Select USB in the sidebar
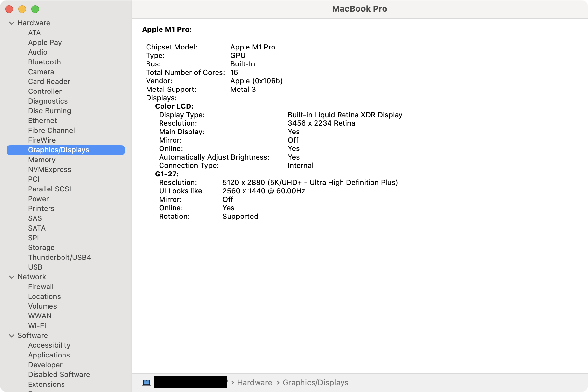The height and width of the screenshot is (392, 588). [x=35, y=267]
